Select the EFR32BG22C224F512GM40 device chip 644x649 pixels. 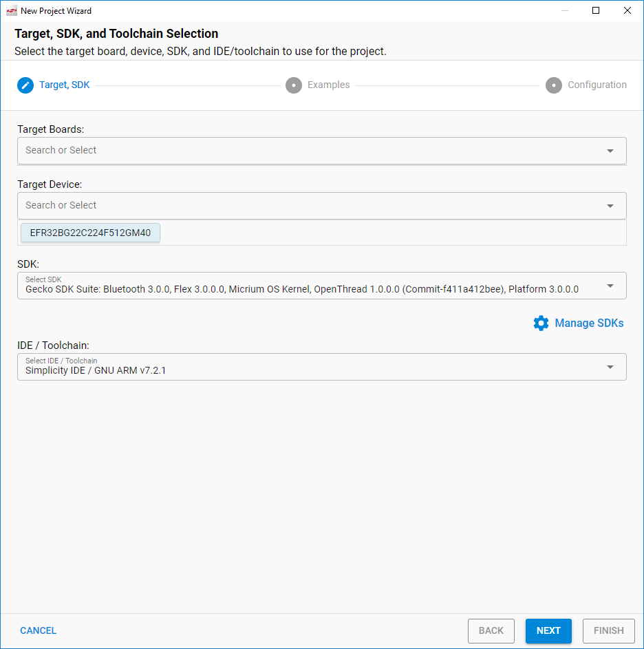click(x=90, y=233)
